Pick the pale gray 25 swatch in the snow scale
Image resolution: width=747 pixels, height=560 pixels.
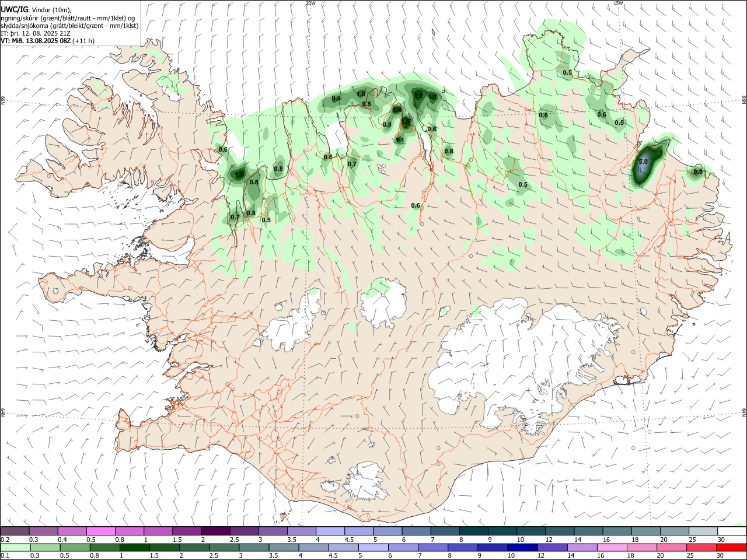(704, 531)
